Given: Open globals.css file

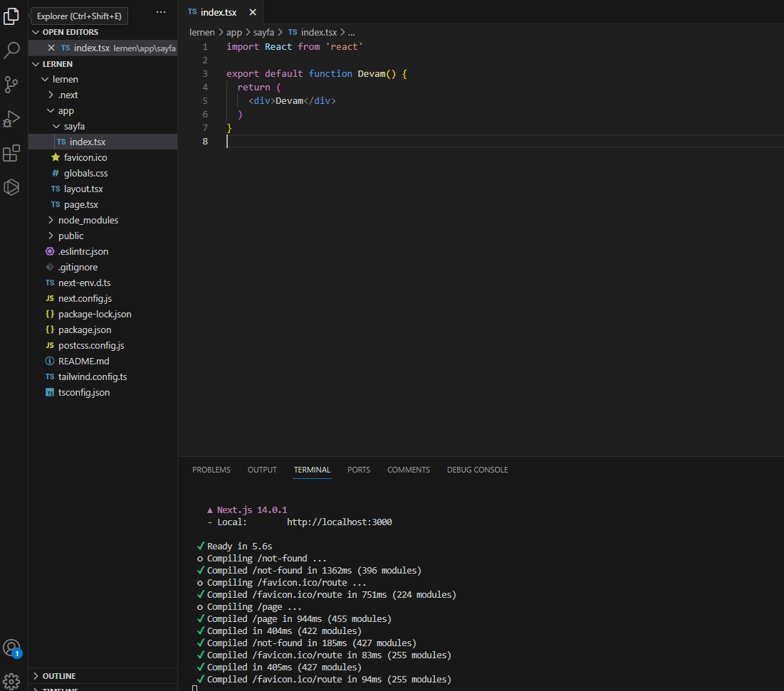Looking at the screenshot, I should [103, 174].
